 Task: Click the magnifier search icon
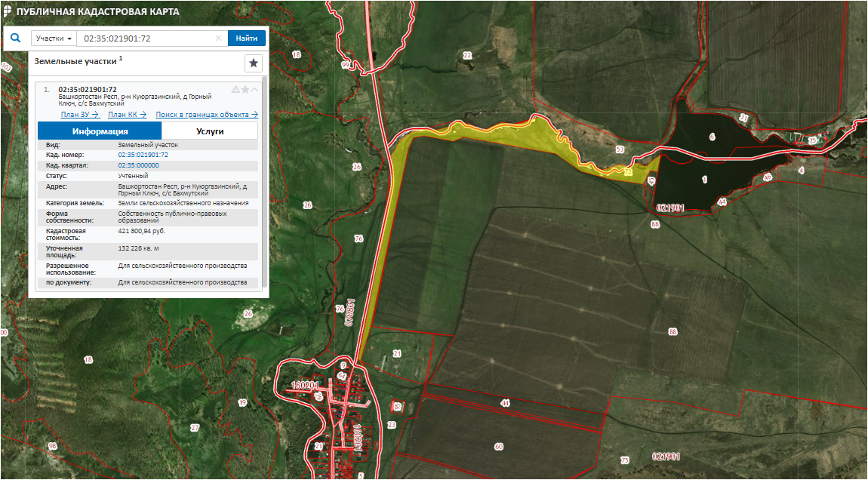(15, 38)
